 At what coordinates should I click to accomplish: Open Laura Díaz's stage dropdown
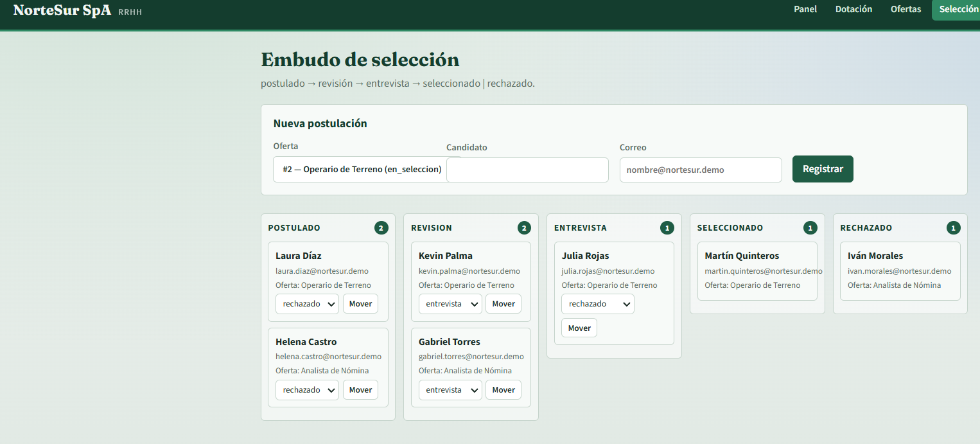307,304
